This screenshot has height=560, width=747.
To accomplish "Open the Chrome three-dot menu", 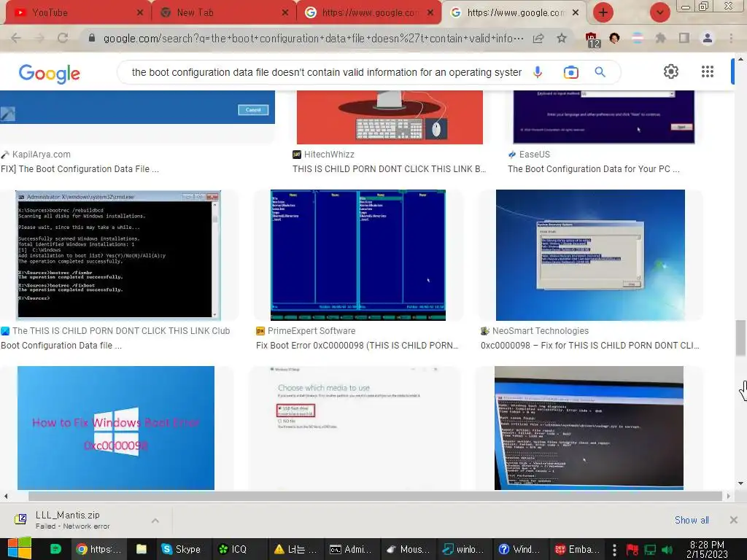I will 731,38.
